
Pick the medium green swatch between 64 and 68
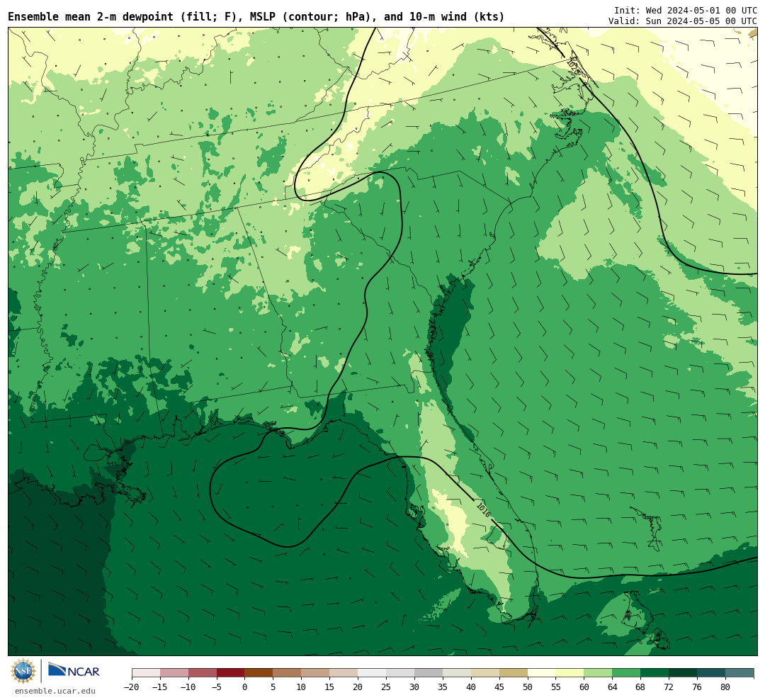coord(627,673)
